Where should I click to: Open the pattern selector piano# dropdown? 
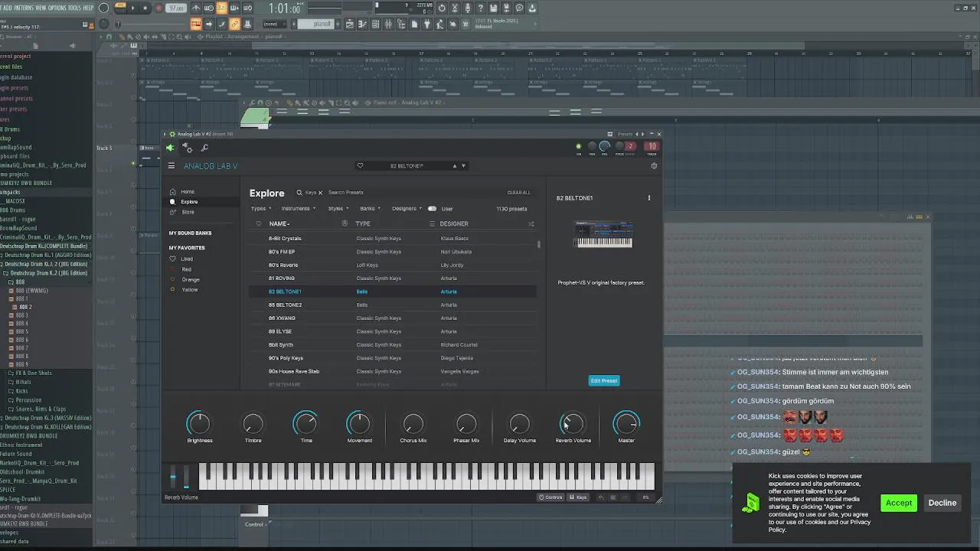tap(315, 24)
